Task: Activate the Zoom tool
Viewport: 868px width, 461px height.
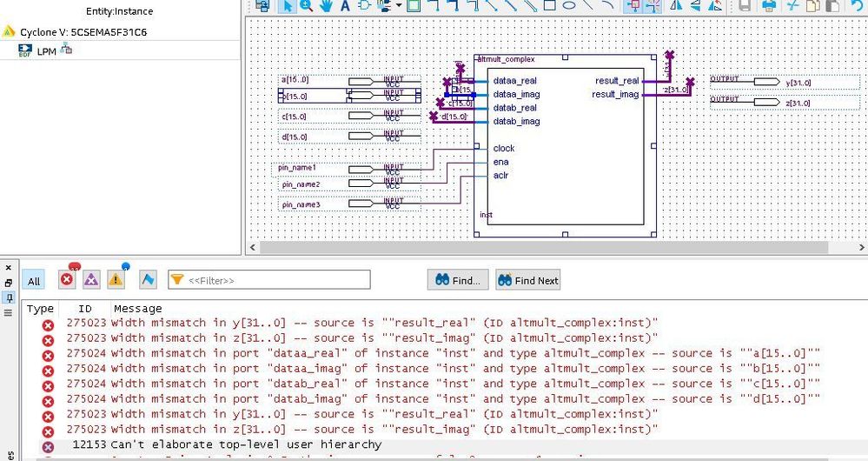Action: tap(306, 5)
